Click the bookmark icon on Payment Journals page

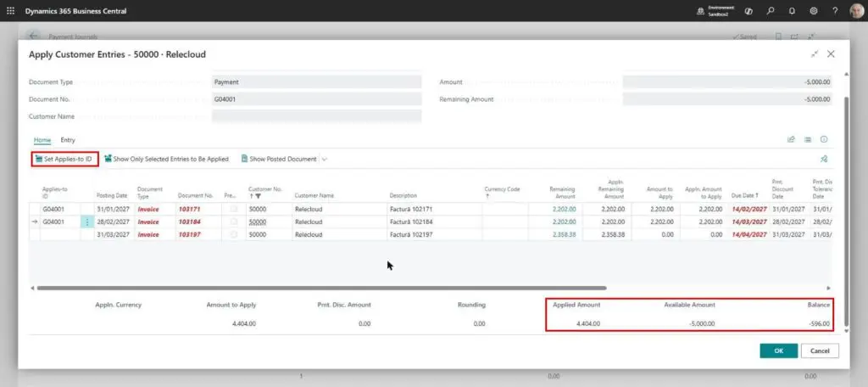pyautogui.click(x=778, y=36)
